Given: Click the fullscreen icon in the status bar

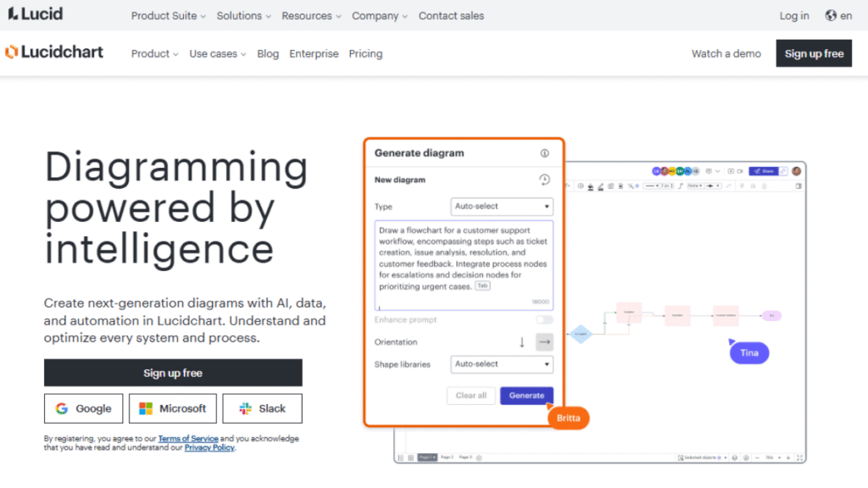Looking at the screenshot, I should 800,457.
